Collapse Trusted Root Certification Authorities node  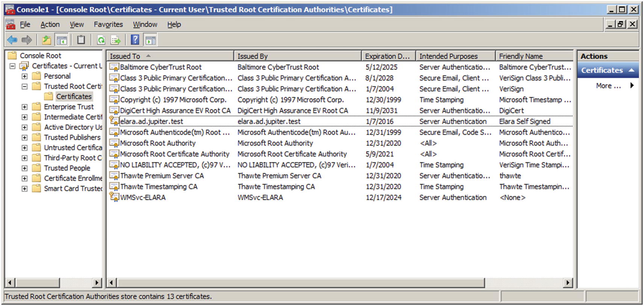(x=24, y=87)
